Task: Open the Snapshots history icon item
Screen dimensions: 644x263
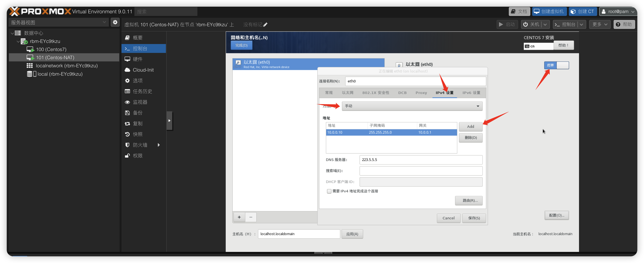Action: click(137, 134)
